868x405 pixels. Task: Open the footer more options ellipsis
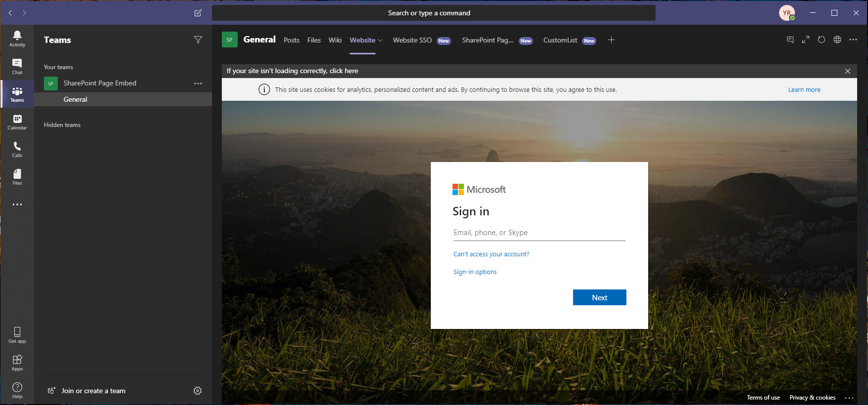point(849,398)
